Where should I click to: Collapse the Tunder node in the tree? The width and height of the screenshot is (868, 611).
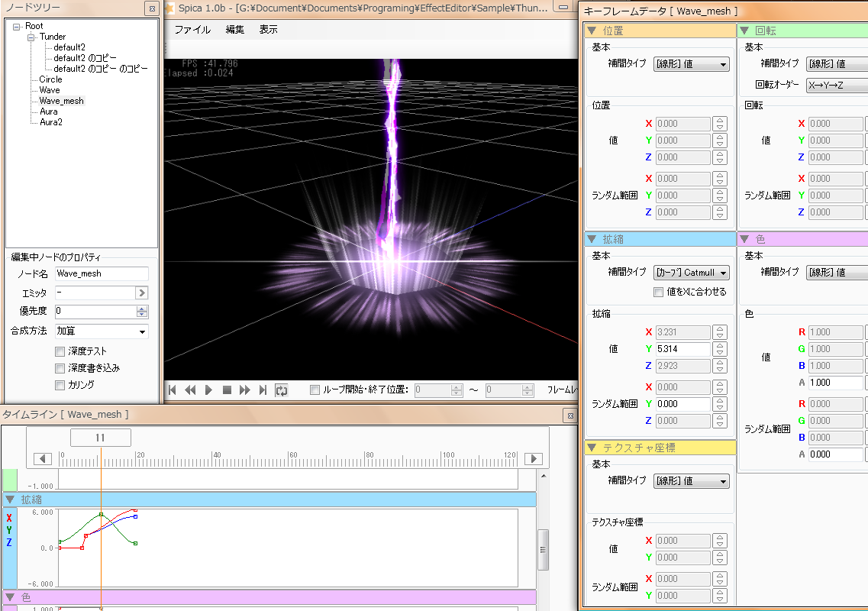pyautogui.click(x=31, y=37)
